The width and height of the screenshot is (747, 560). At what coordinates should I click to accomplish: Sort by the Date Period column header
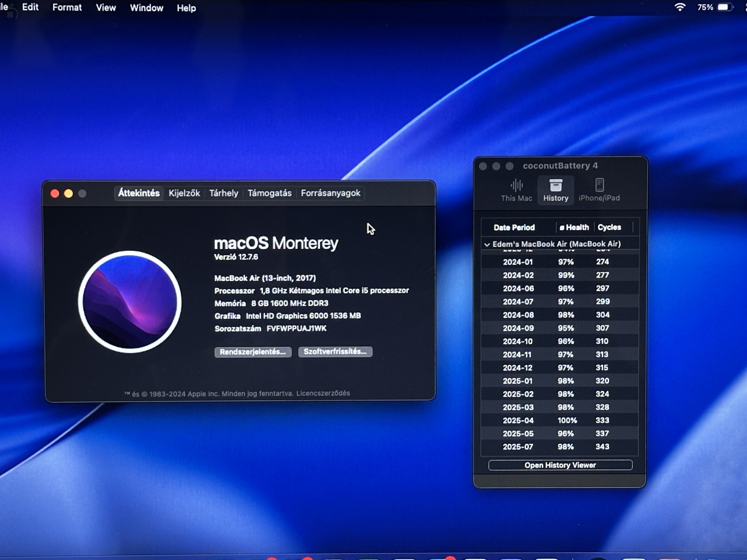point(514,227)
